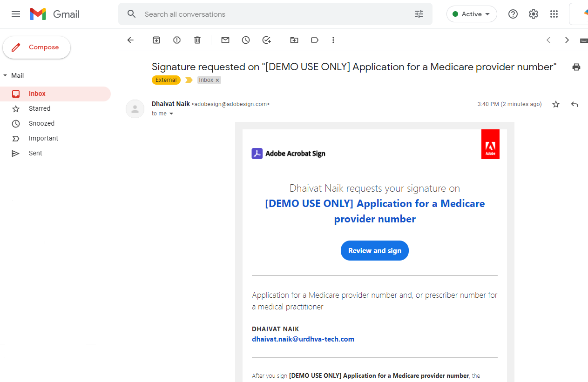Open the Medicare provider number document link
This screenshot has width=588, height=382.
pyautogui.click(x=375, y=211)
